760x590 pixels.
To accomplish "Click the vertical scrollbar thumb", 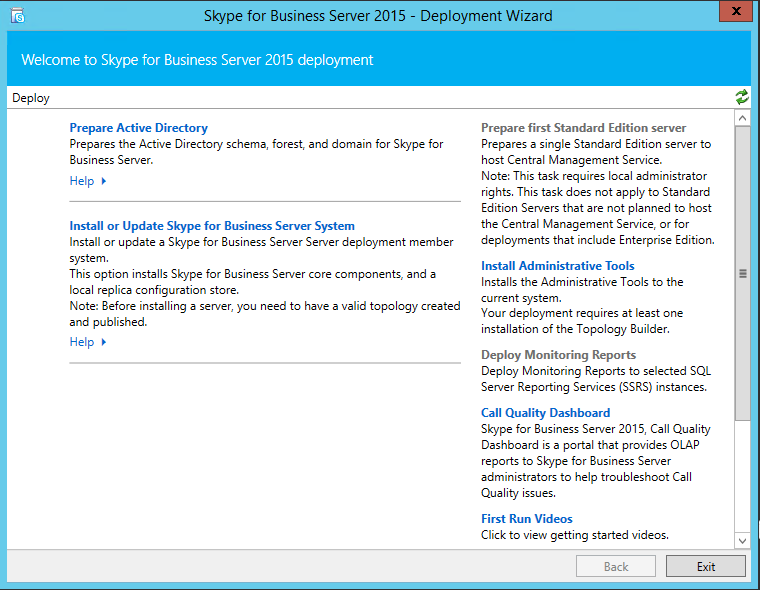I will coord(742,272).
